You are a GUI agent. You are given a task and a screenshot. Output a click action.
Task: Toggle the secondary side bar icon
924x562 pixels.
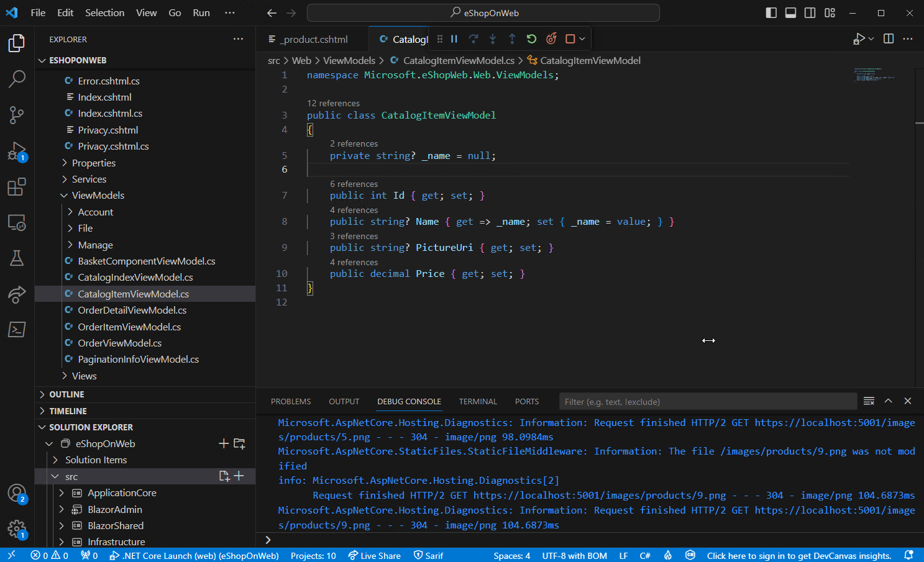809,12
